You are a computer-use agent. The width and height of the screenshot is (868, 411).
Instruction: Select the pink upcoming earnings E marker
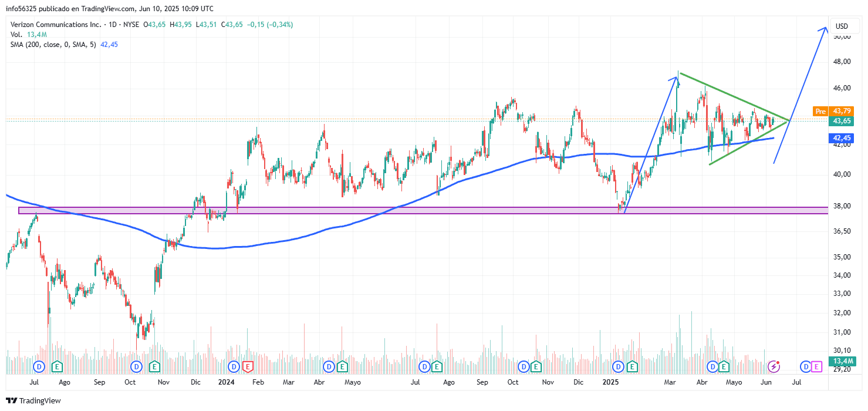[817, 366]
